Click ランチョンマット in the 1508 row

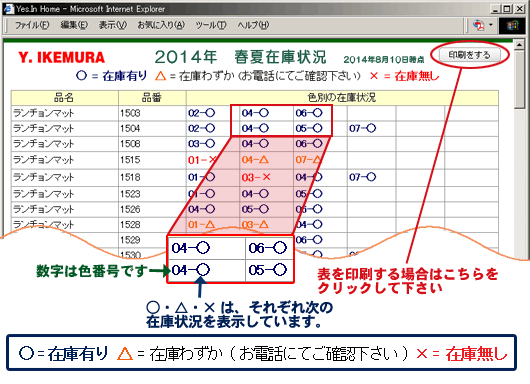(43, 144)
